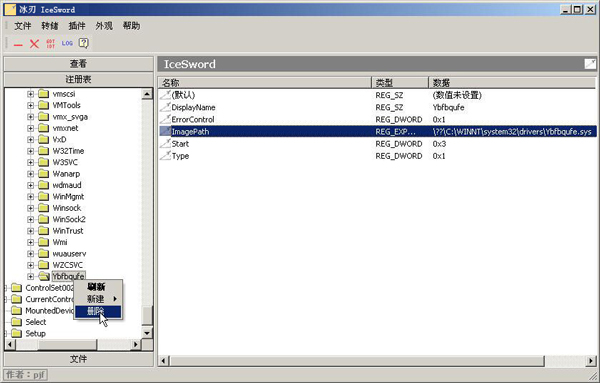Open the 转储 menu
Screen dimensions: 600x383
click(x=50, y=26)
